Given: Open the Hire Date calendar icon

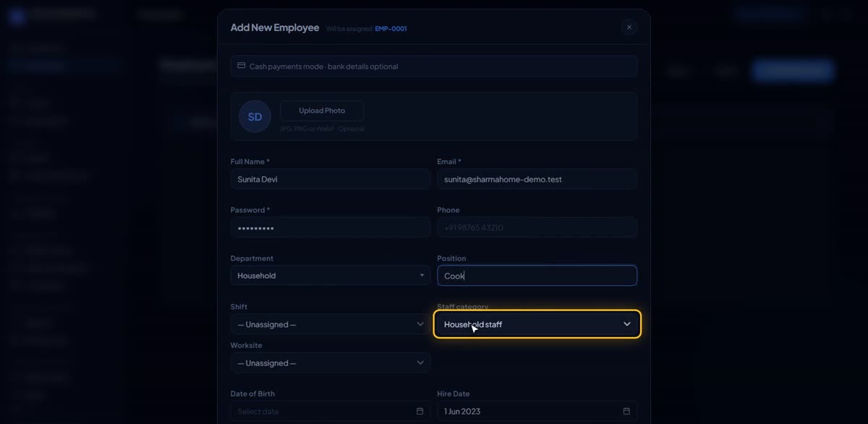Looking at the screenshot, I should (x=626, y=411).
